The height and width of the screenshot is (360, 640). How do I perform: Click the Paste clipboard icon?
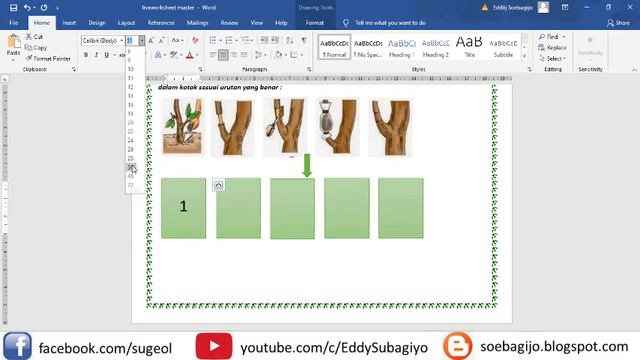pos(13,42)
